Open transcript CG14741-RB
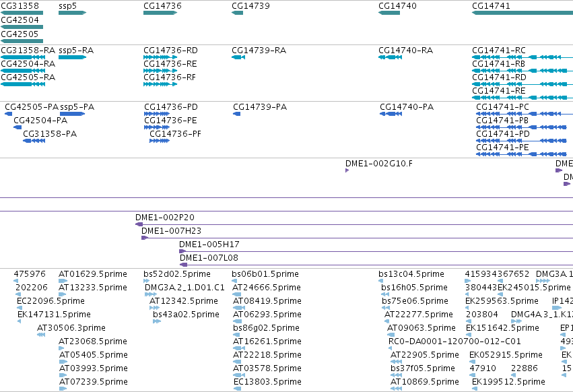This screenshot has width=573, height=392. 523,71
